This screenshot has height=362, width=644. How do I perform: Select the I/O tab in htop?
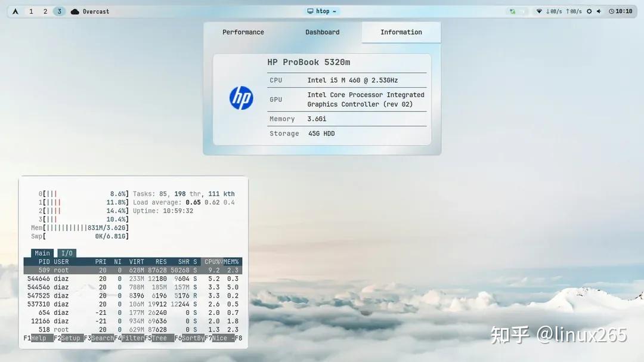pos(67,253)
